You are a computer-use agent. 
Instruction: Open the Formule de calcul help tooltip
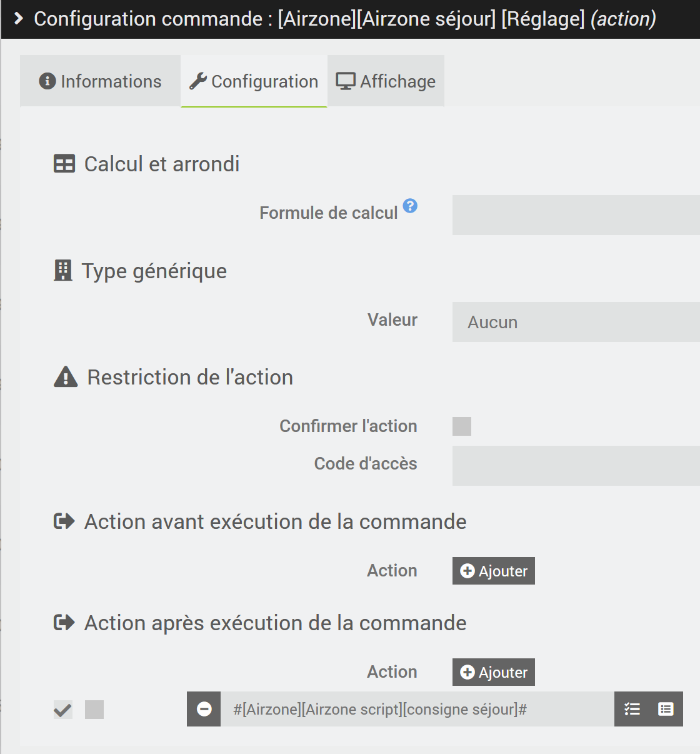(411, 206)
